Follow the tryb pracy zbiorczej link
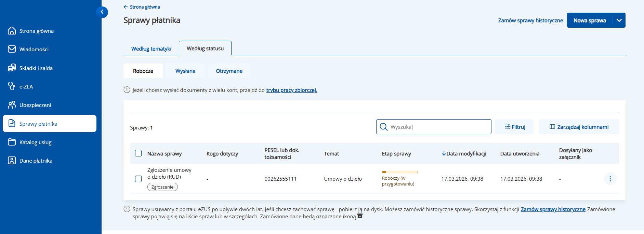Viewport: 644px width, 234px height. click(x=292, y=90)
